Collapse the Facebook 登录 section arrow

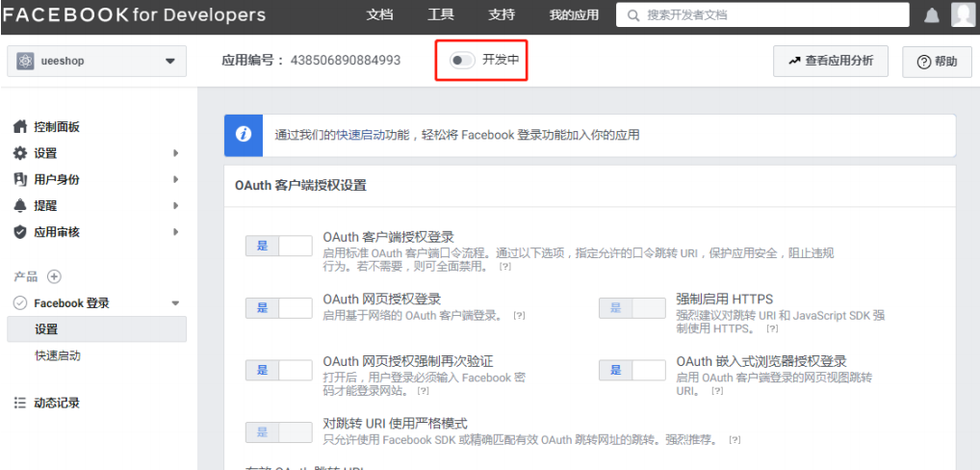pos(175,303)
